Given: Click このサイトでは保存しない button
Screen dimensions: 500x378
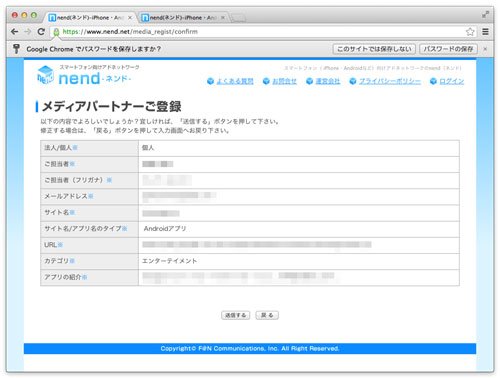Looking at the screenshot, I should tap(374, 49).
